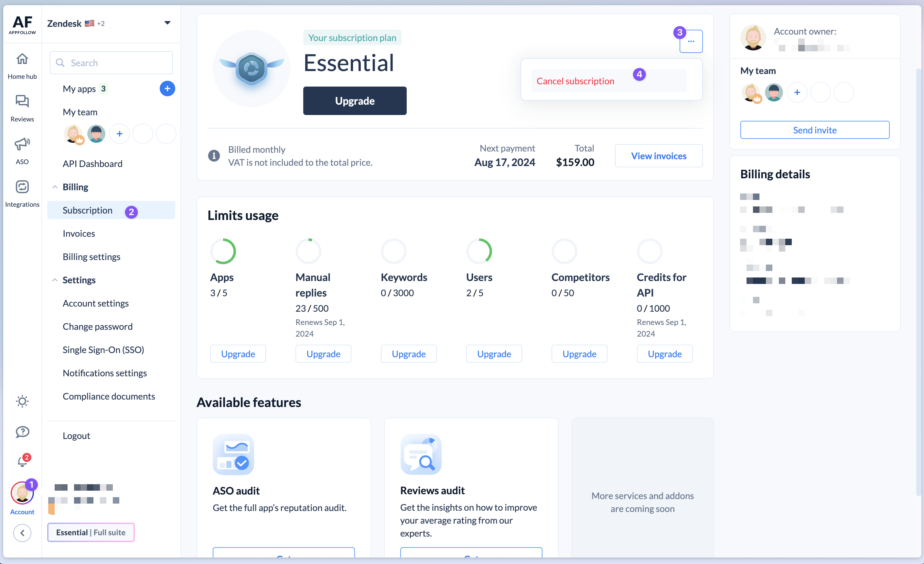Viewport: 924px width, 564px height.
Task: Open the Home hub icon
Action: click(22, 59)
